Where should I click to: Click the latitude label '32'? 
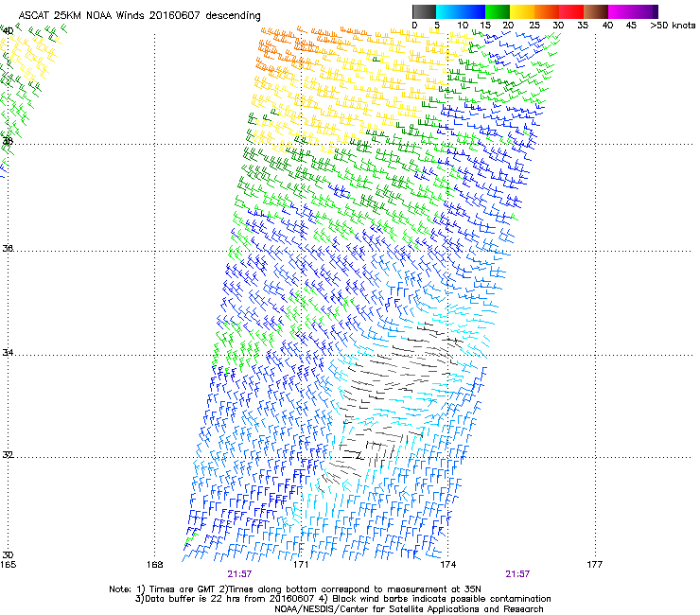pyautogui.click(x=8, y=455)
